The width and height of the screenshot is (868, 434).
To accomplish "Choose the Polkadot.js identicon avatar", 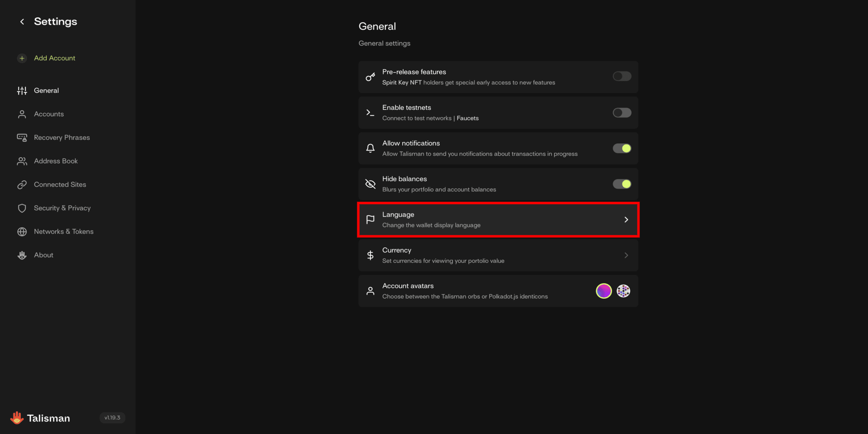I will [624, 291].
